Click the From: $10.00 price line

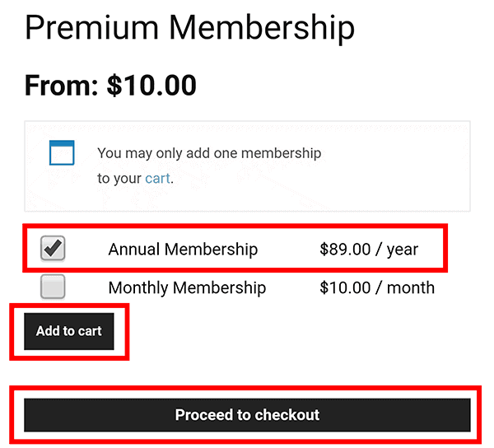(110, 85)
